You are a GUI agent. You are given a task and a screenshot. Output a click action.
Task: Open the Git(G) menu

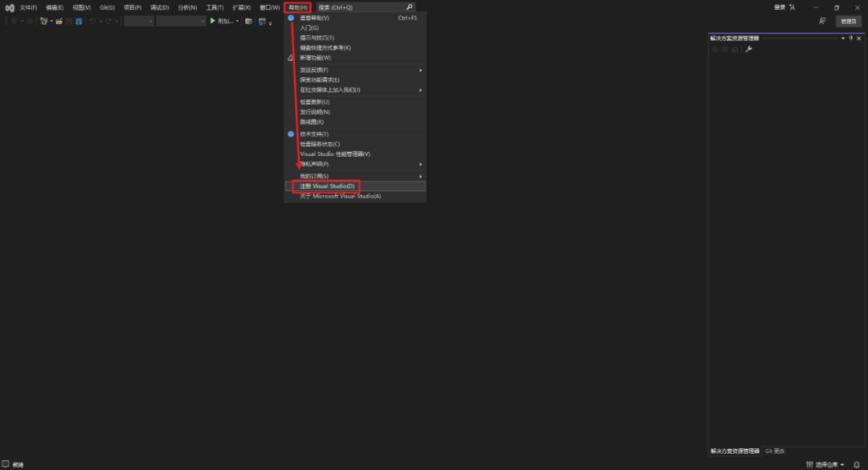pyautogui.click(x=108, y=8)
